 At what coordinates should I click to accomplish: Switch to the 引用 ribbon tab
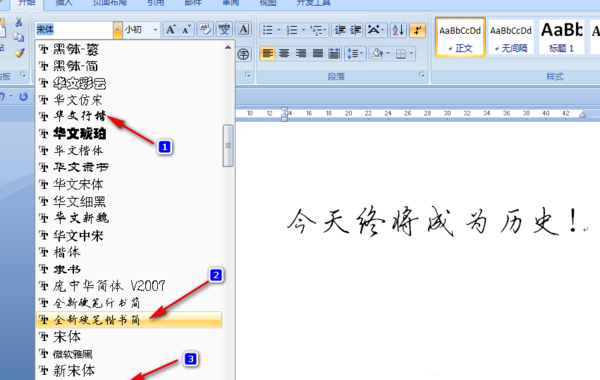pyautogui.click(x=155, y=3)
